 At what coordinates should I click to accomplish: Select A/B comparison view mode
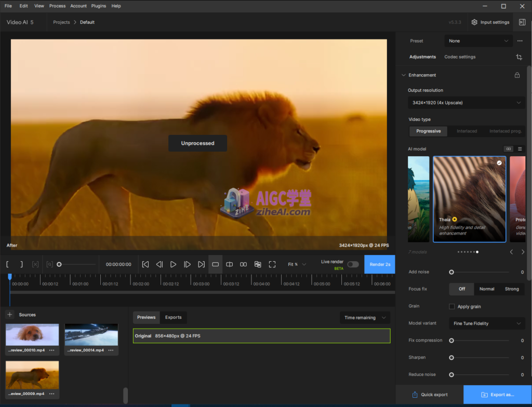tap(258, 264)
